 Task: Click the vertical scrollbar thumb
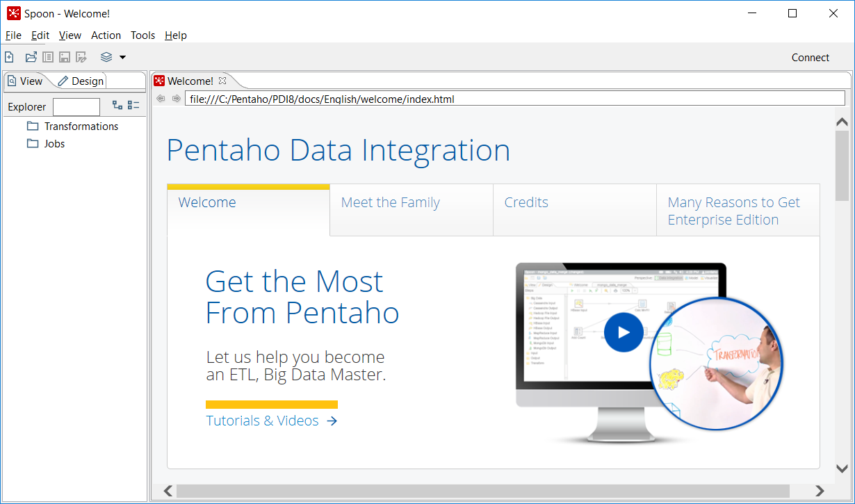842,165
